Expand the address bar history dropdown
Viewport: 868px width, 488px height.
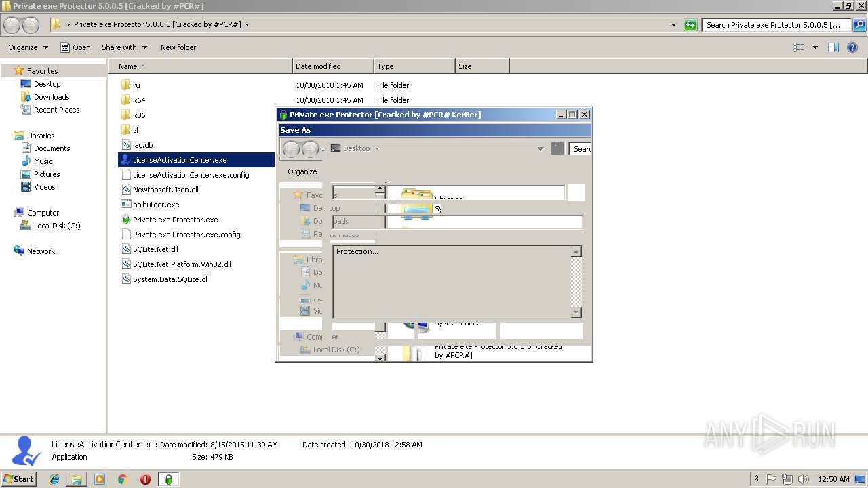673,25
